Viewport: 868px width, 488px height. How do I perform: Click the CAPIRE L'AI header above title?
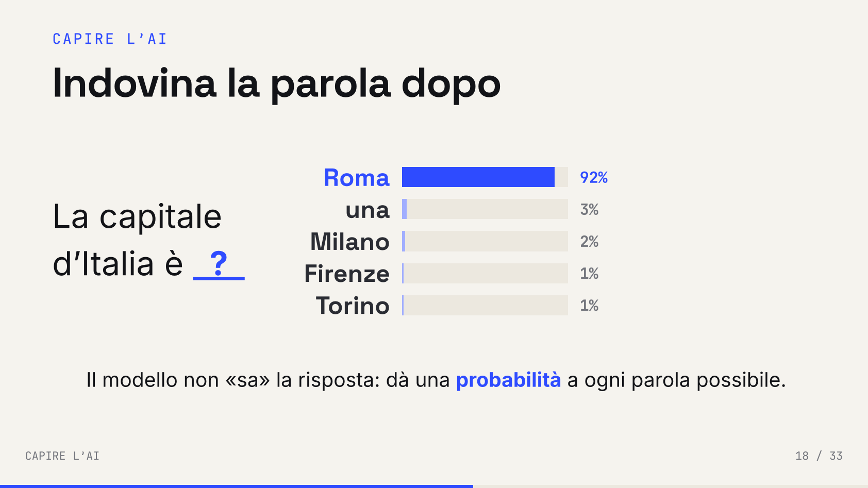tap(110, 39)
